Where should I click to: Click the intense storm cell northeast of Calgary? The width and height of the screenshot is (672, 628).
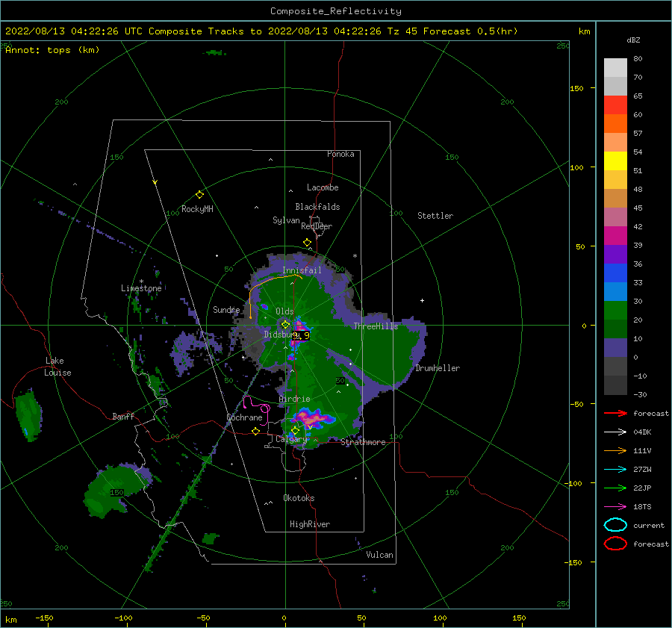point(313,417)
